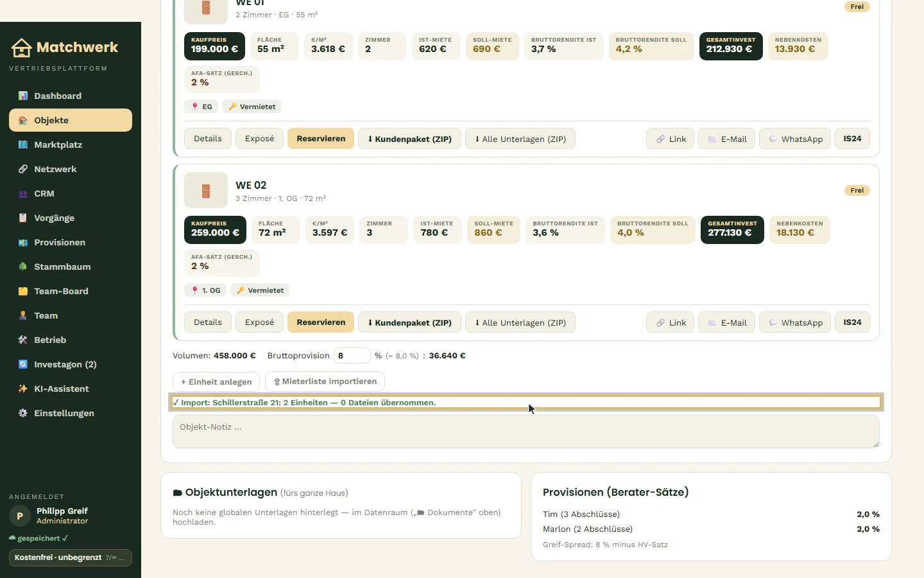Viewport: 924px width, 578px height.
Task: Copy the Link for WE 02
Action: pyautogui.click(x=671, y=322)
